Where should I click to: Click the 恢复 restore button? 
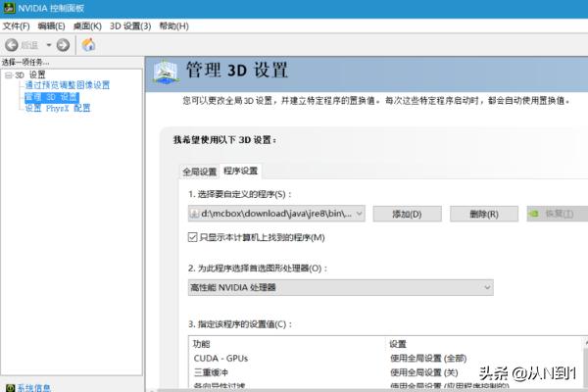point(558,214)
